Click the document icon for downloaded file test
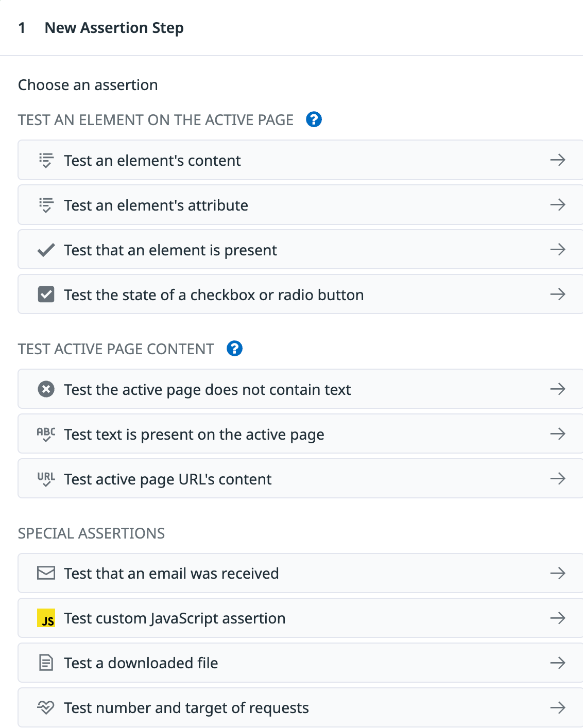Screen dimensions: 583x728 point(46,663)
